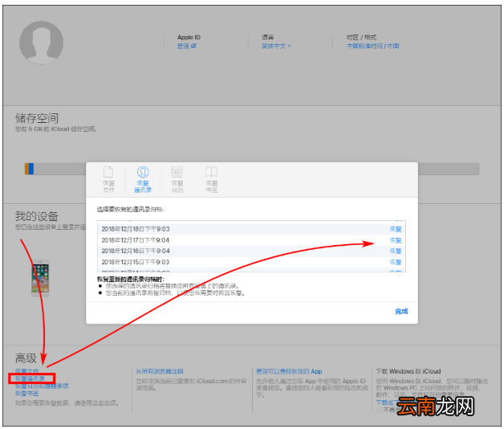Open 恢复日历和提醒事项 under 高级
The image size is (504, 429).
42,386
